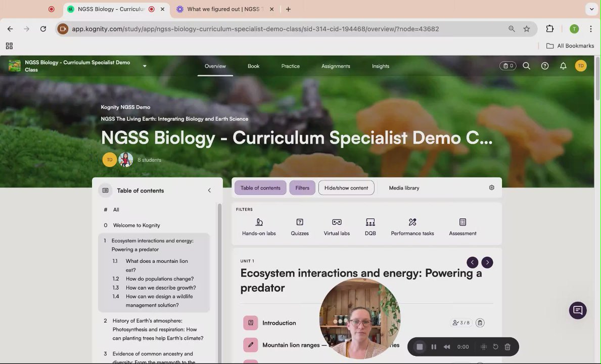
Task: Open the Introduction section
Action: [279, 323]
